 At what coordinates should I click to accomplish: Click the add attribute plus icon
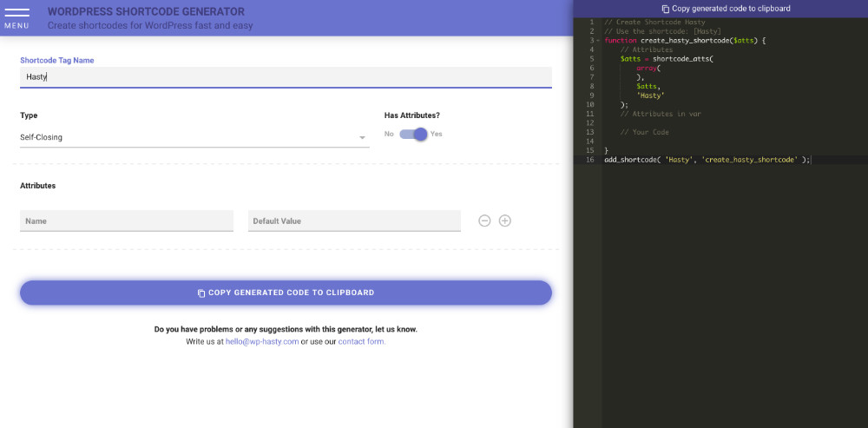[x=505, y=221]
